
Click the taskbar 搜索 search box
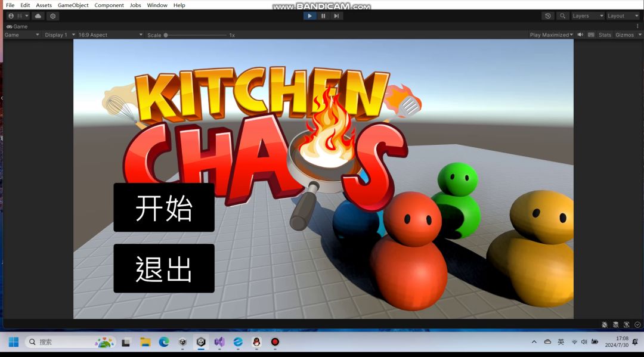(70, 342)
